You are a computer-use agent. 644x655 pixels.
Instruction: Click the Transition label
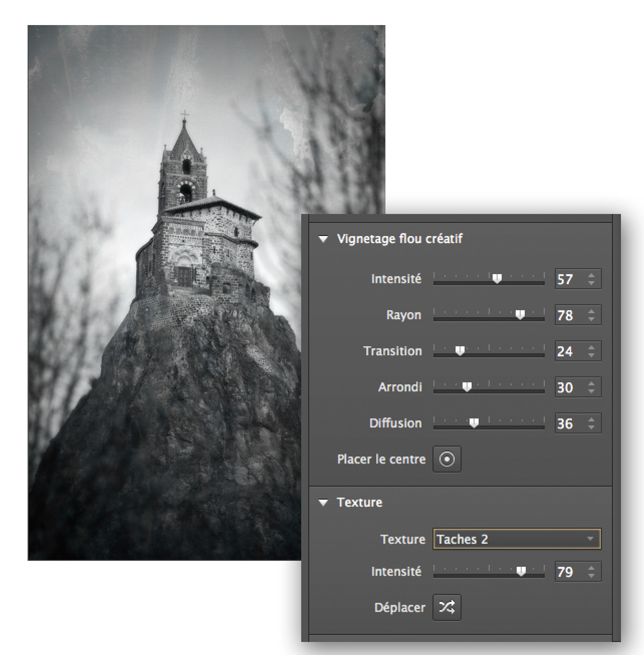coord(392,351)
